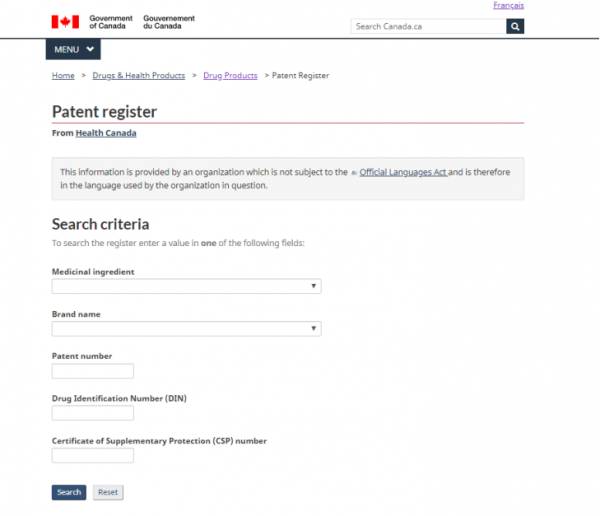Switch language via the Français link
This screenshot has width=600, height=516.
(509, 5)
